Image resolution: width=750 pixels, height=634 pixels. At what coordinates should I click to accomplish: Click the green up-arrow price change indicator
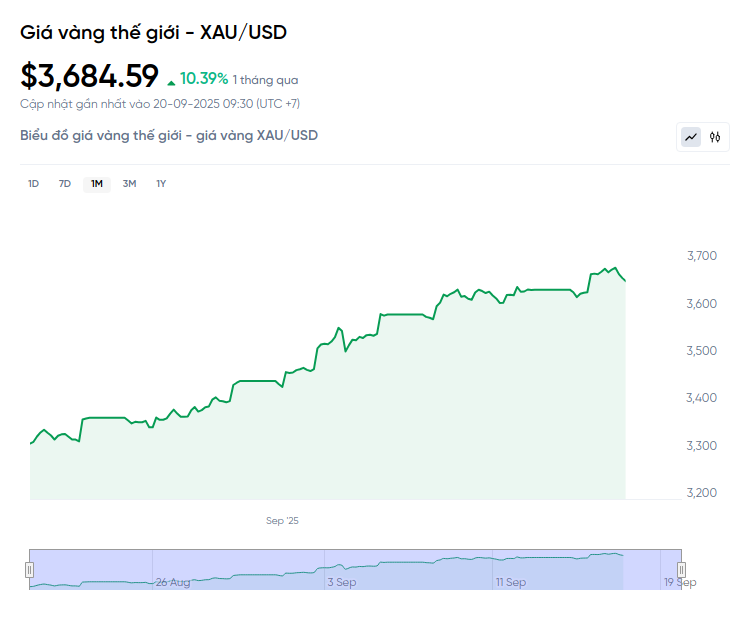172,80
